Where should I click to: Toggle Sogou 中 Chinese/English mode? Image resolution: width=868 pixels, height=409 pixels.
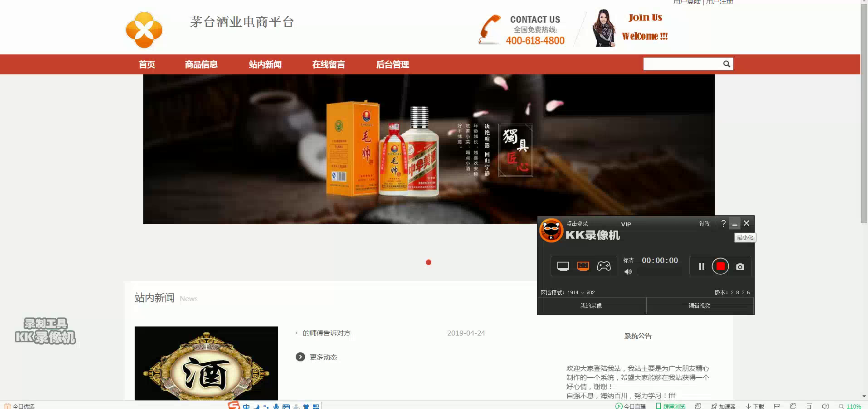pos(246,406)
